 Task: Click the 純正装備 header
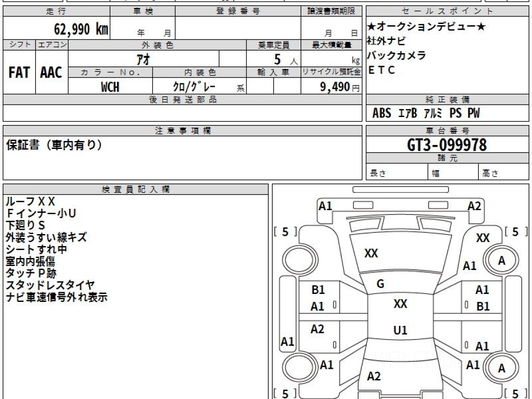coord(448,100)
